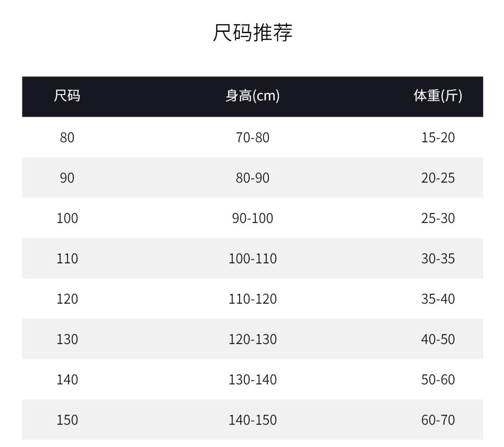Select size 110 in the 尺码 column
Image resolution: width=504 pixels, height=447 pixels.
tap(67, 259)
